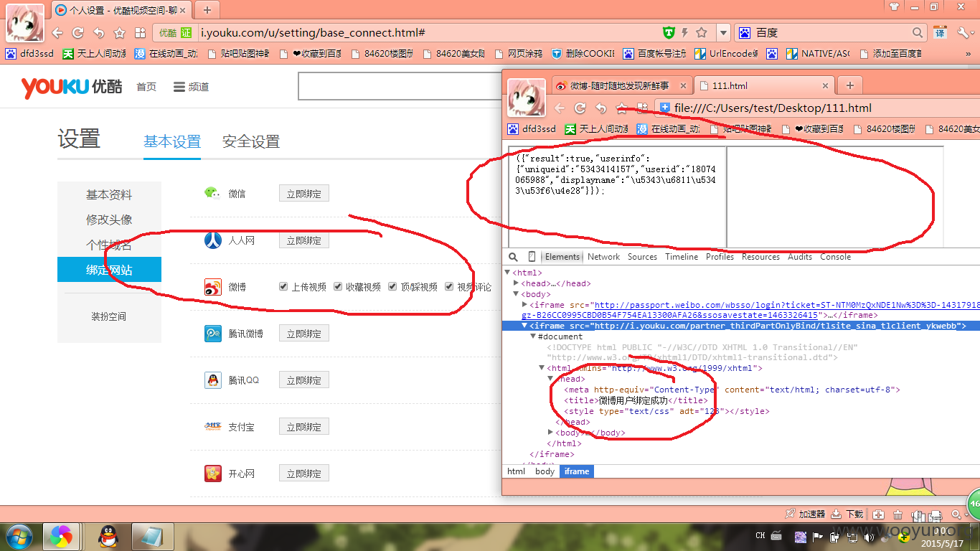This screenshot has width=980, height=551.
Task: Click the Alipay icon in binding list
Action: 212,427
